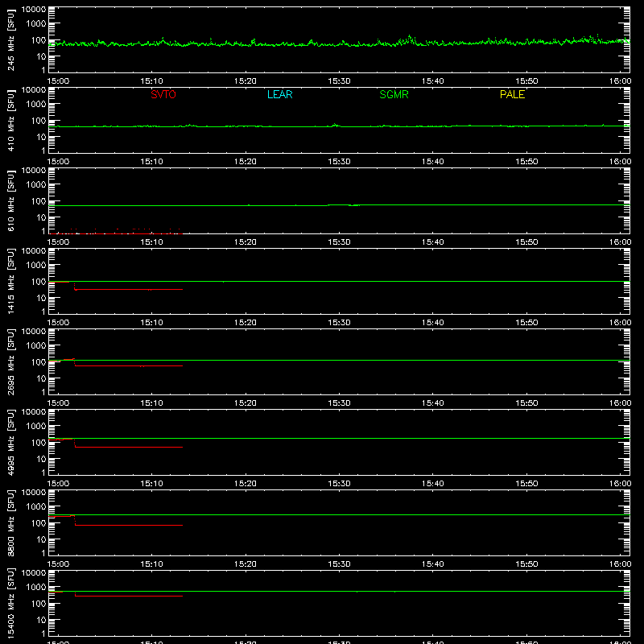Click the 10 y-axis value of 1415 MHz panel
The image size is (644, 644).
pos(41,298)
